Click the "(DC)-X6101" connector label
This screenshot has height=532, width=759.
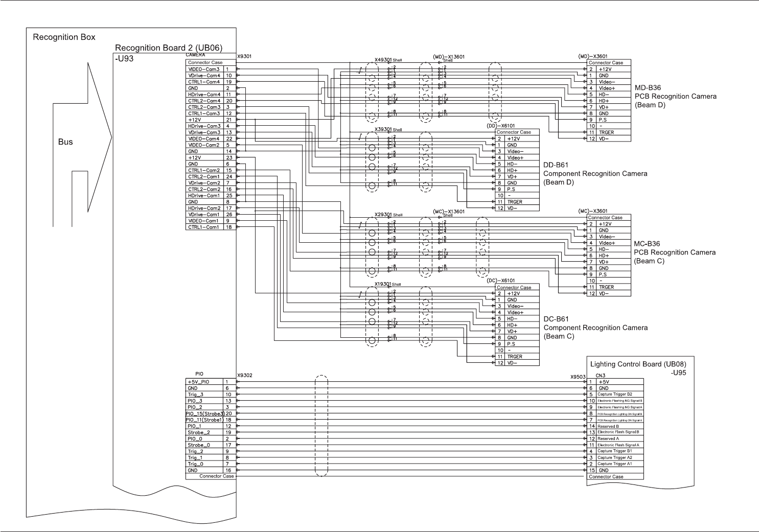[501, 281]
